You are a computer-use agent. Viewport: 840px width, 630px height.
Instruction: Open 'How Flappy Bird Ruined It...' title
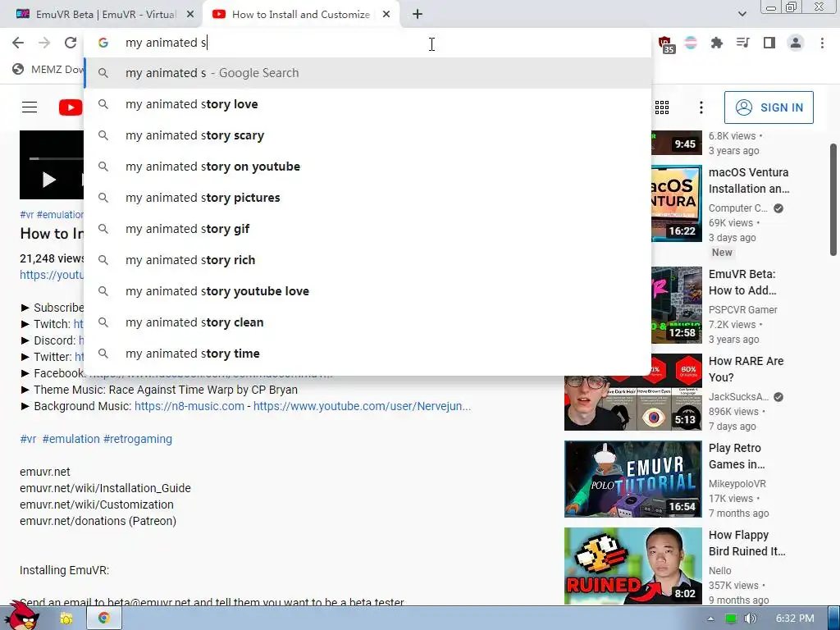point(746,543)
